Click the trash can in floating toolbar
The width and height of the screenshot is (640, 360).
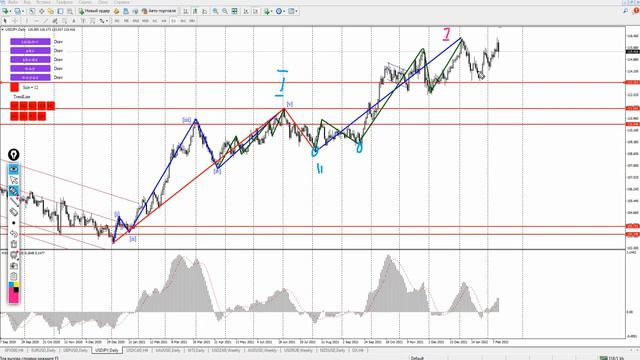pyautogui.click(x=14, y=244)
